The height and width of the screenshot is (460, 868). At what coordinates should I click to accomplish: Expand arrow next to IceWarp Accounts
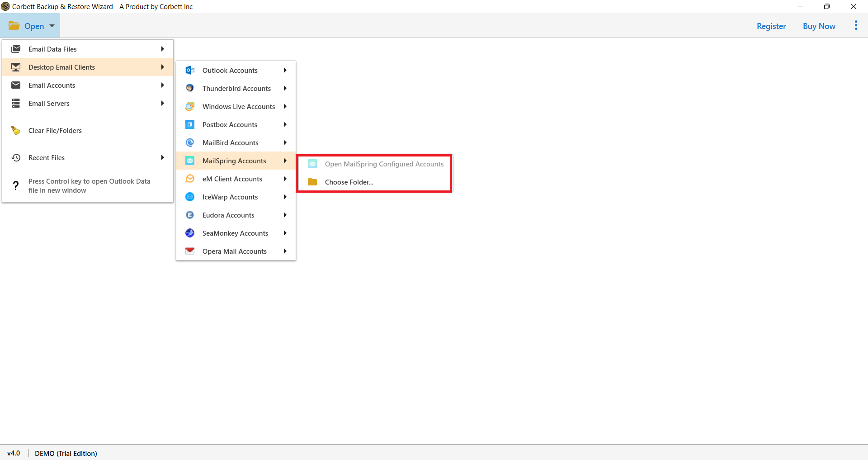285,197
